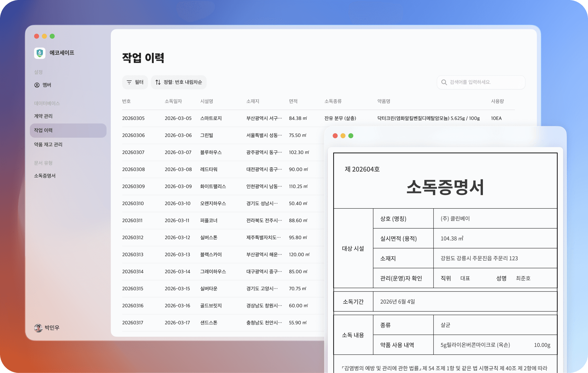Click the filter lines icon
The width and height of the screenshot is (588, 373).
click(129, 82)
